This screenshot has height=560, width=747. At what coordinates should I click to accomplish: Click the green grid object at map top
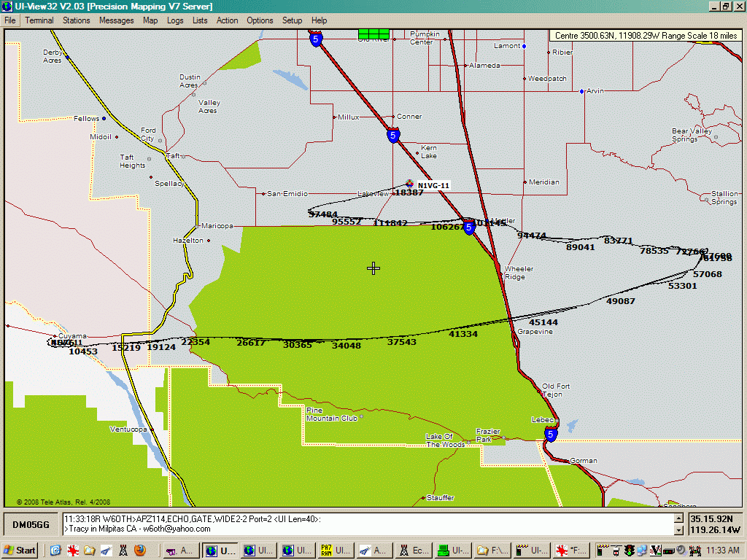point(373,34)
